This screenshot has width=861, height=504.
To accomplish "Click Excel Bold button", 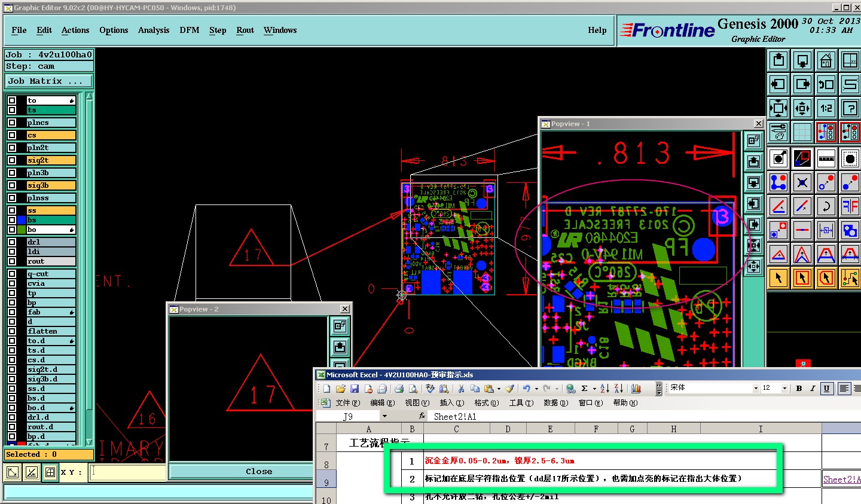I will click(799, 389).
